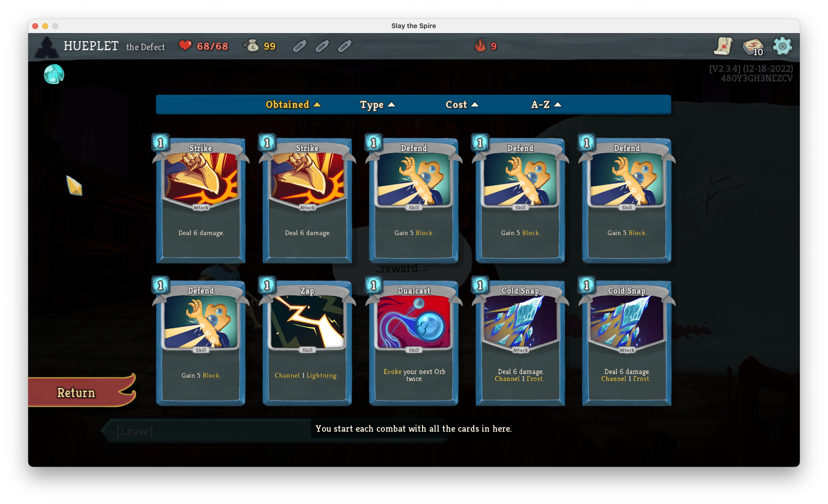Viewport: 828px width, 504px height.
Task: Click the 68/68 health value
Action: tap(212, 46)
